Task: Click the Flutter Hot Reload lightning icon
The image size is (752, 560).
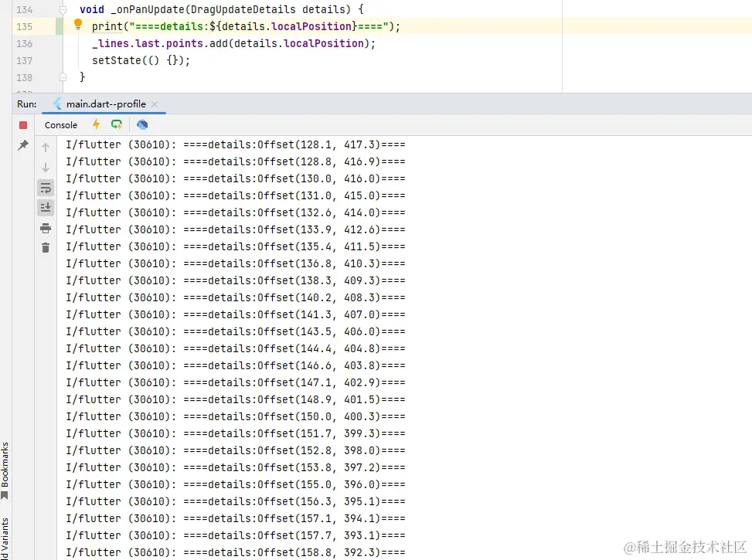Action: tap(97, 124)
